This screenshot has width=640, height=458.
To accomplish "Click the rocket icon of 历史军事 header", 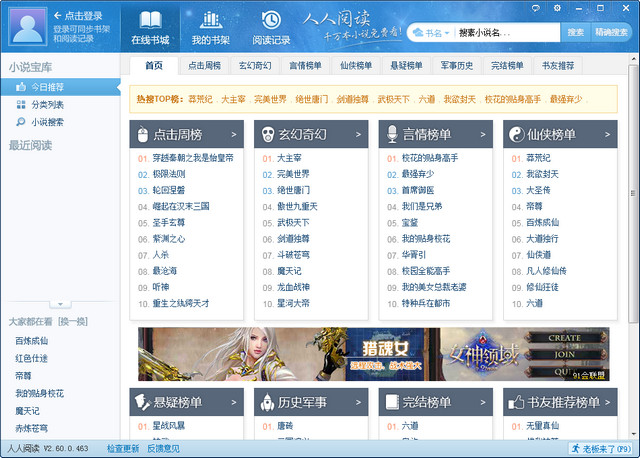I will point(267,402).
